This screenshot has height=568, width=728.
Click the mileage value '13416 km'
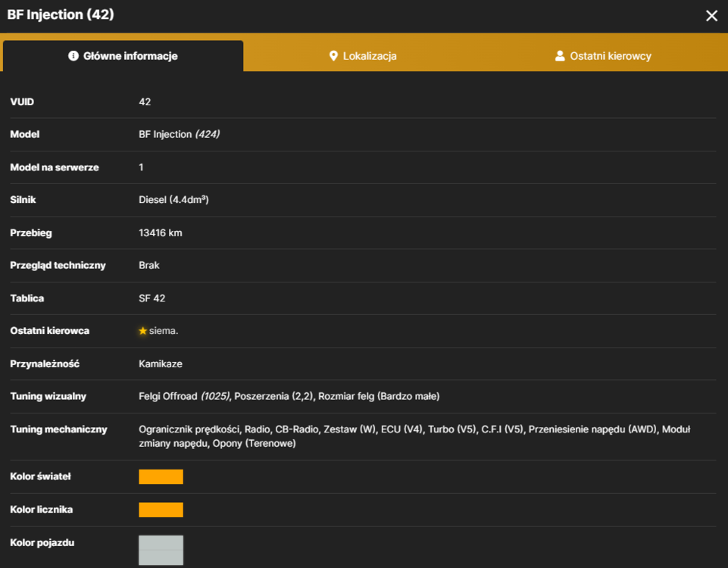click(160, 233)
